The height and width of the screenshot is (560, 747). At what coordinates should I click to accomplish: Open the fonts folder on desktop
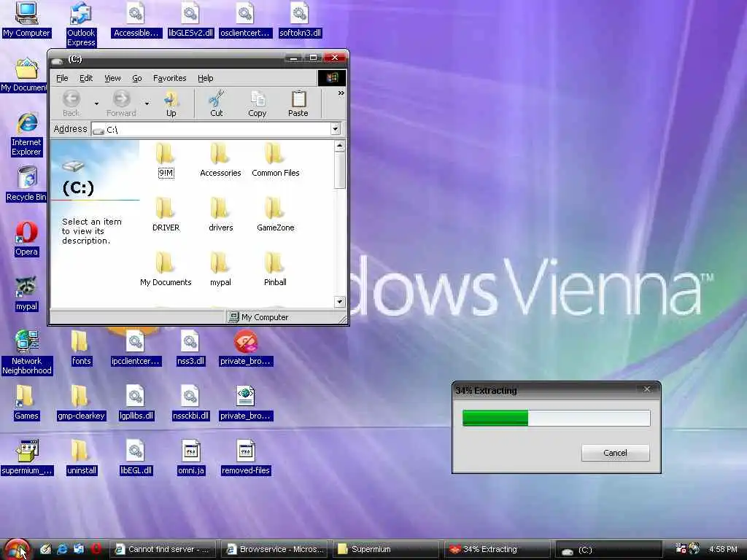pyautogui.click(x=81, y=348)
